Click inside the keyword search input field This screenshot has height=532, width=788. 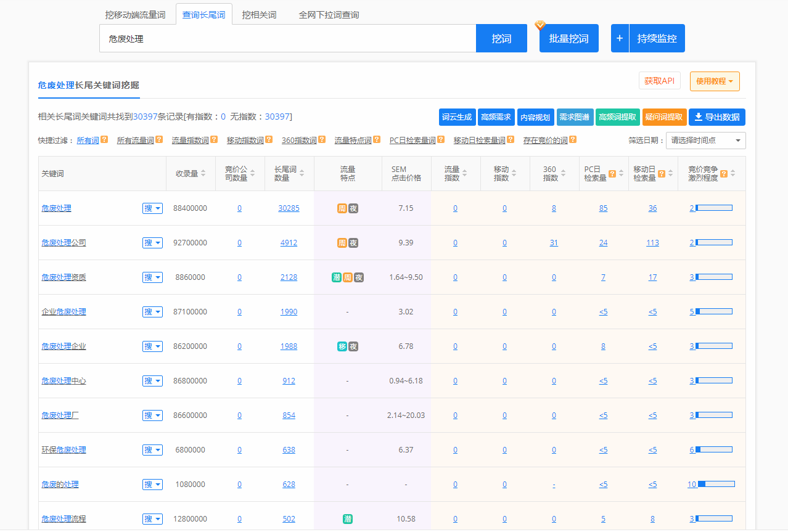tap(284, 38)
